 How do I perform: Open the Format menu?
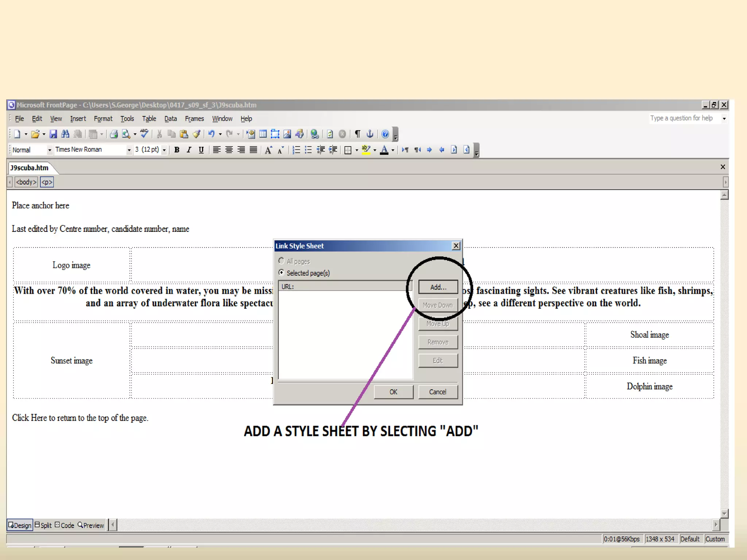pyautogui.click(x=103, y=119)
